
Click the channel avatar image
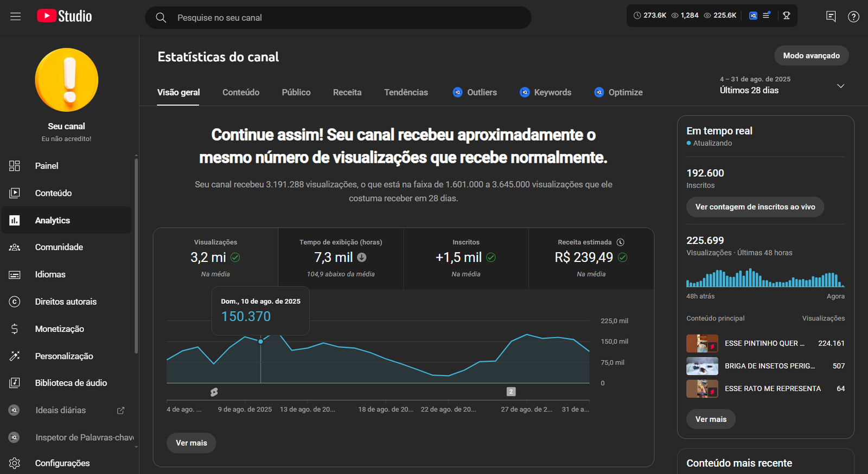(67, 80)
